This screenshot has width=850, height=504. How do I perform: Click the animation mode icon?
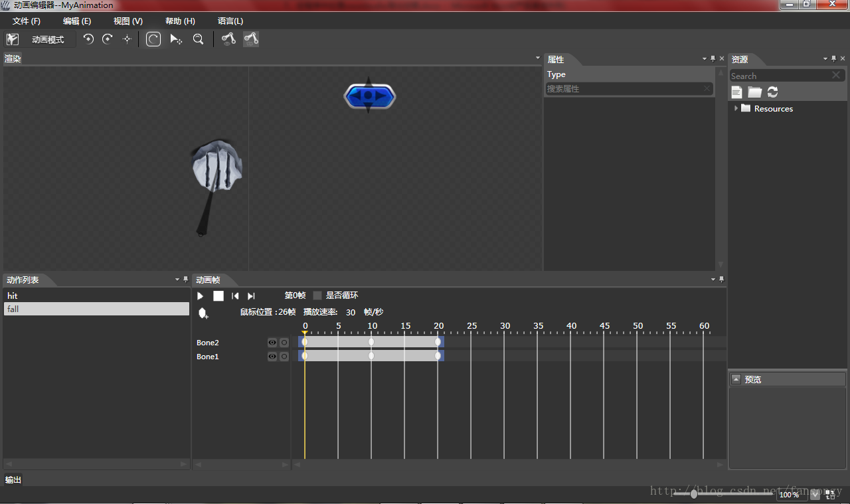(x=13, y=39)
